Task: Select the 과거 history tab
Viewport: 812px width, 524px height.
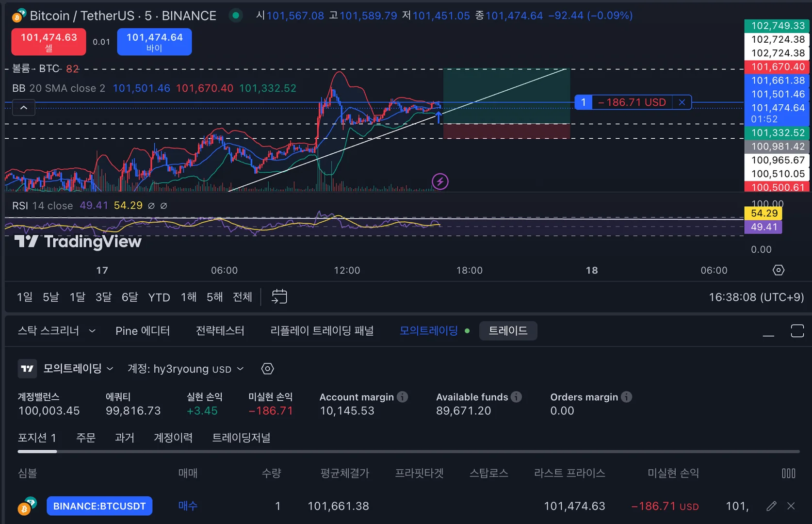Action: click(125, 438)
